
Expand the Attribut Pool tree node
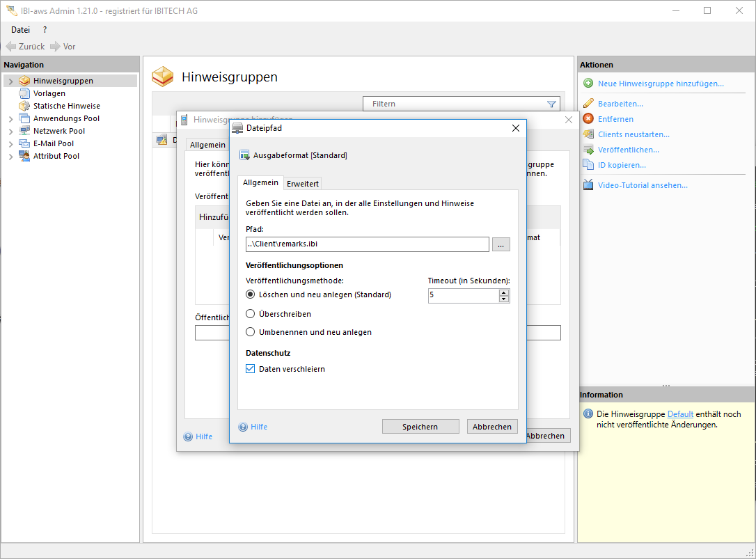(x=10, y=157)
